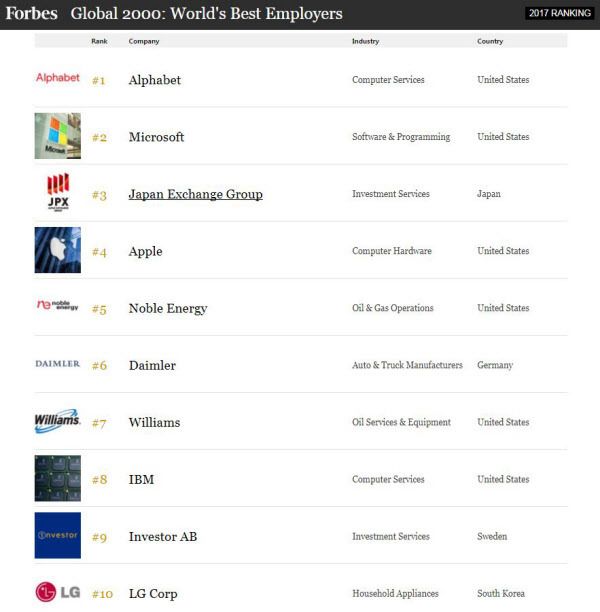
Task: Open the Japan Exchange Group link
Action: pyautogui.click(x=196, y=194)
